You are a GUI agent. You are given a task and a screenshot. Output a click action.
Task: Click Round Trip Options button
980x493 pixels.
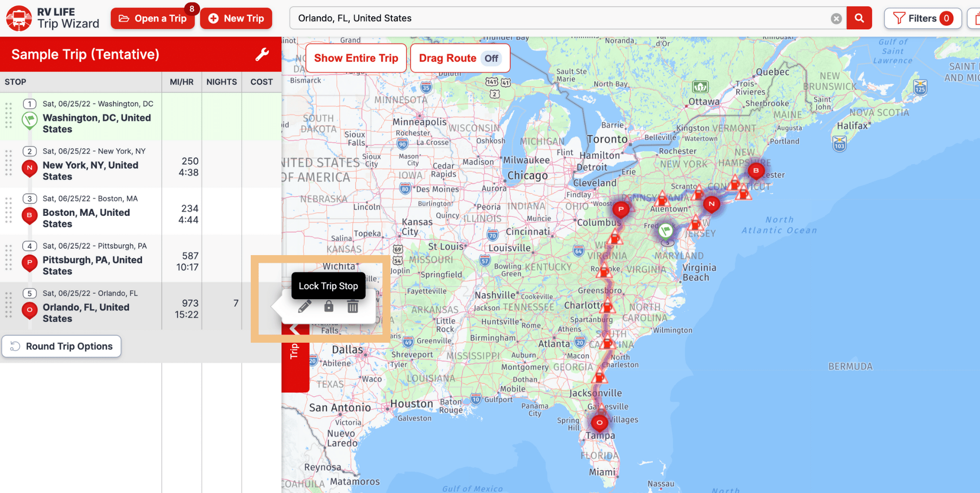coord(61,346)
